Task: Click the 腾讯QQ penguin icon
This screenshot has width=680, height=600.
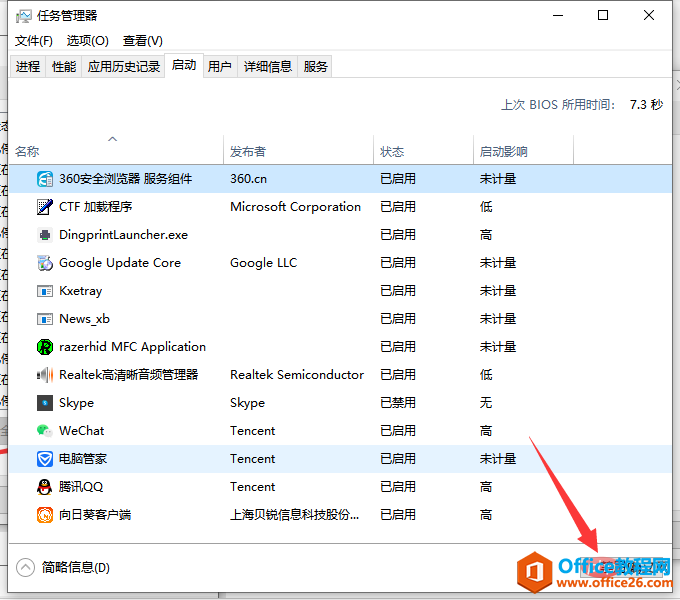Action: point(45,487)
